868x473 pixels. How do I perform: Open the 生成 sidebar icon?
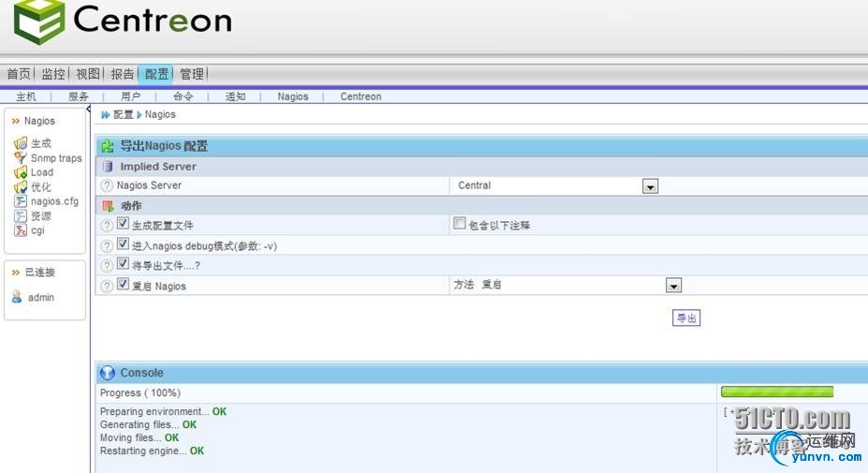21,143
